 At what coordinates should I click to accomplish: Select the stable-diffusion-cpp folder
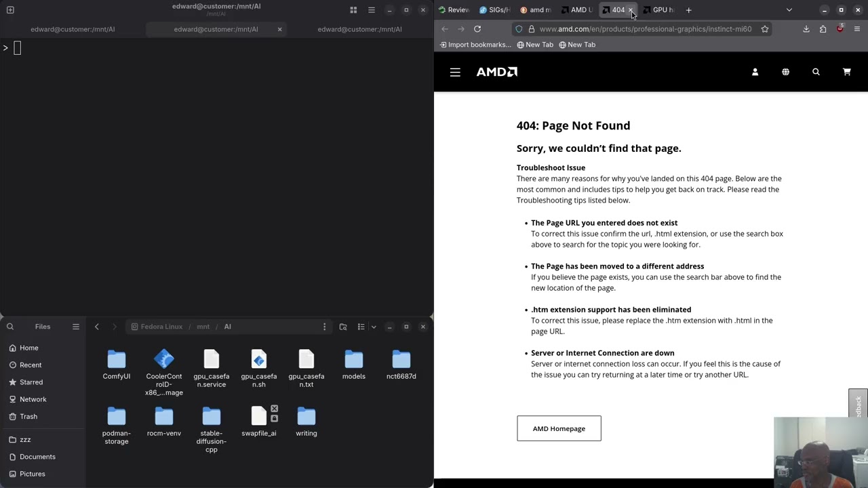click(212, 430)
